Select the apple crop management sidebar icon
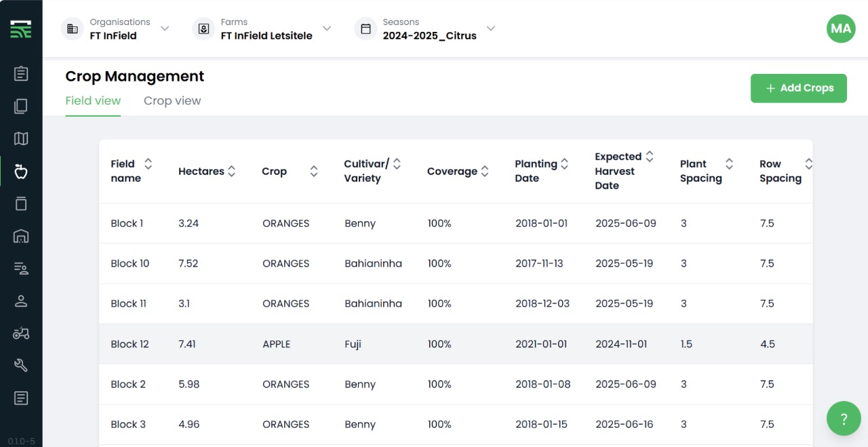Screen dimensions: 868x447 21,171
